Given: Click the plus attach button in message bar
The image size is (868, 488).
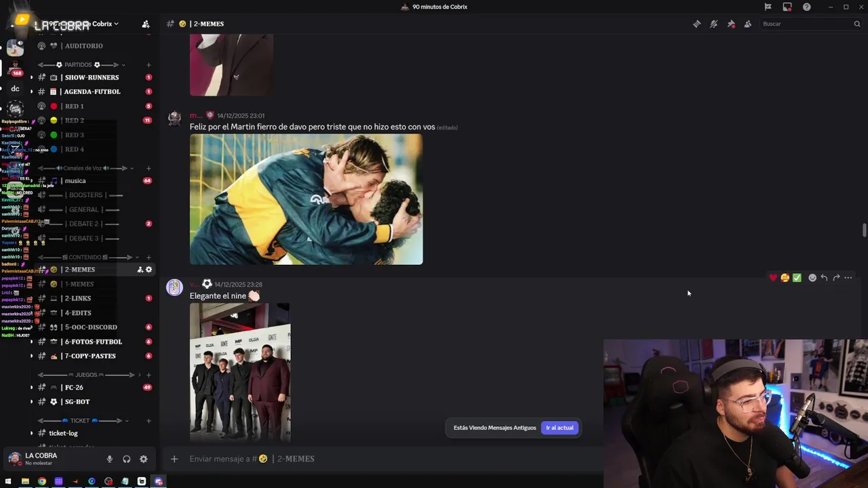Looking at the screenshot, I should coord(174,459).
